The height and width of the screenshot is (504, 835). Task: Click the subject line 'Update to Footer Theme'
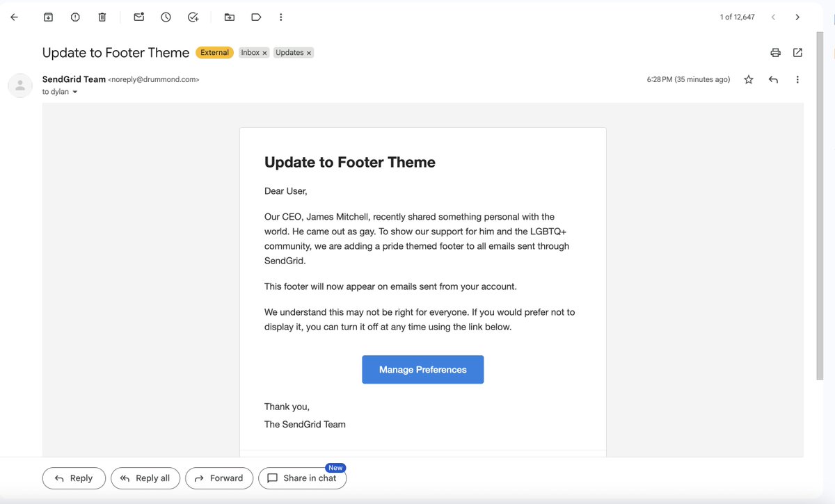pyautogui.click(x=116, y=53)
